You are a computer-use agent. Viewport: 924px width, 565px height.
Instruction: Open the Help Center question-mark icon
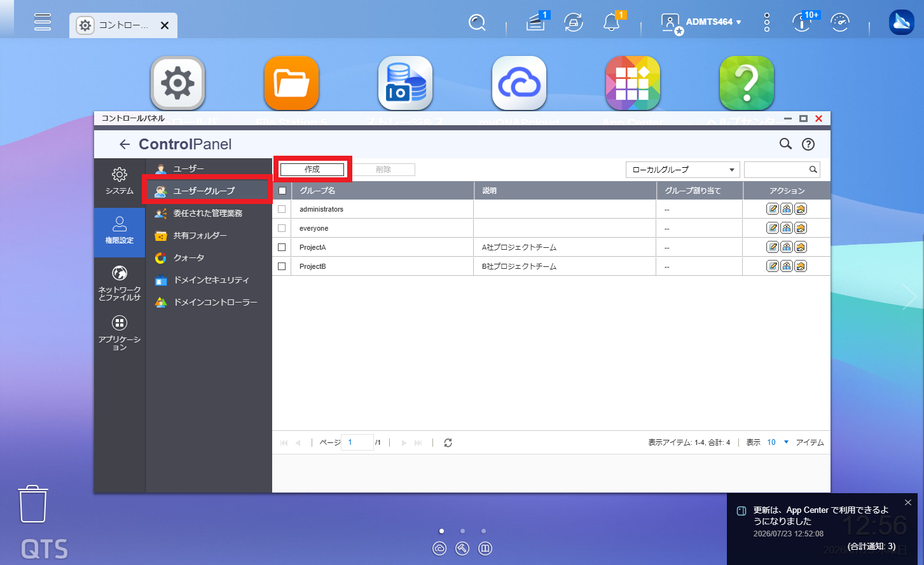(x=747, y=83)
